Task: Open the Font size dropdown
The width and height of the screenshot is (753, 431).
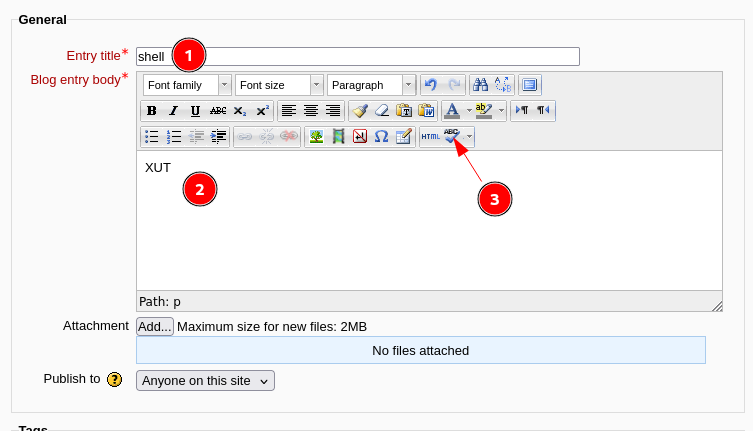Action: (x=279, y=85)
